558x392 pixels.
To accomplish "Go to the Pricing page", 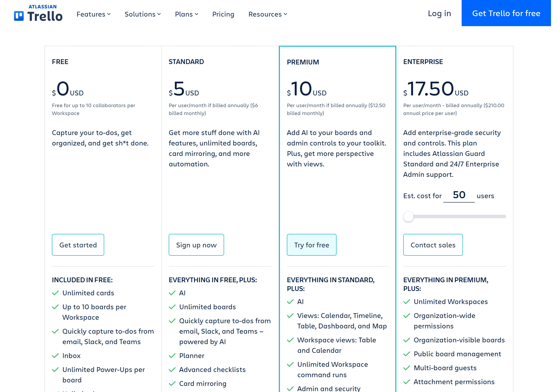I will coord(223,14).
